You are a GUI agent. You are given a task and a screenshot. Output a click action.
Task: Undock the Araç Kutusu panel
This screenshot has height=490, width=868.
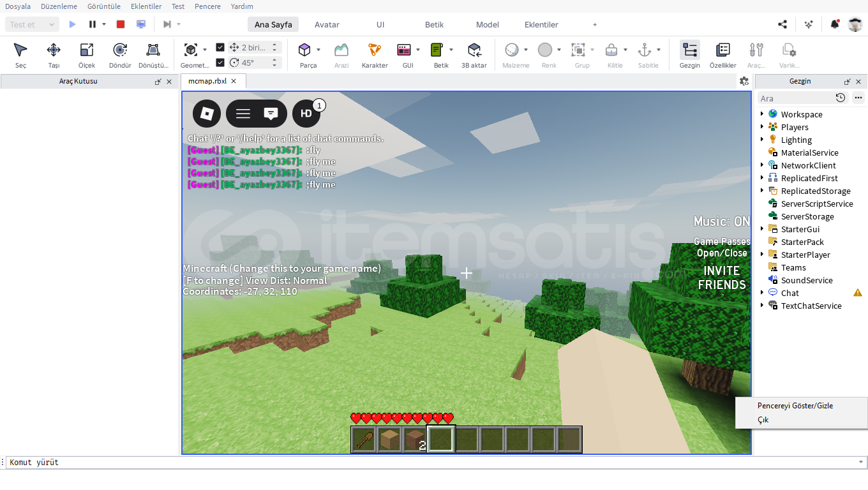coord(158,82)
